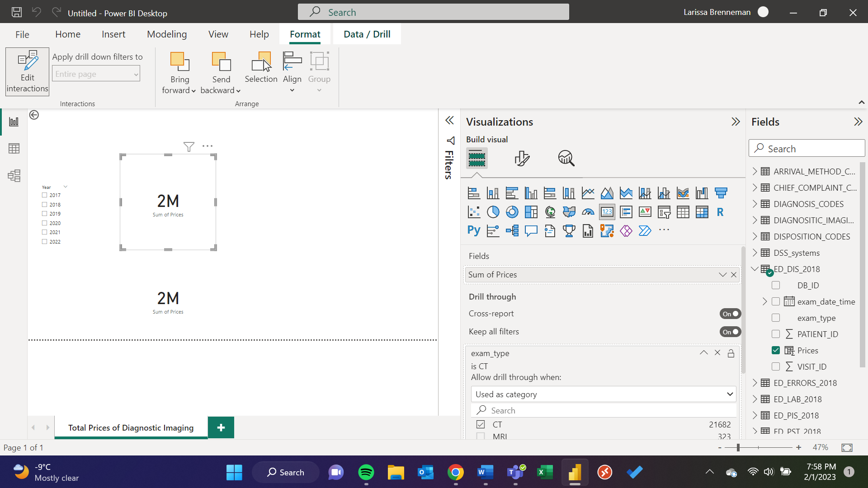
Task: Check the 2017 year slicer box
Action: tap(44, 195)
